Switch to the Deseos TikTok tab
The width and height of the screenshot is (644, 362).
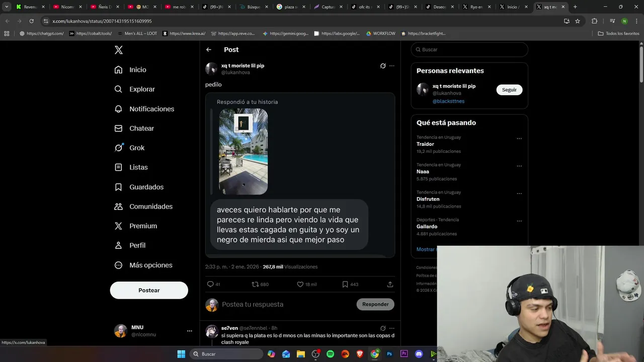click(x=440, y=7)
